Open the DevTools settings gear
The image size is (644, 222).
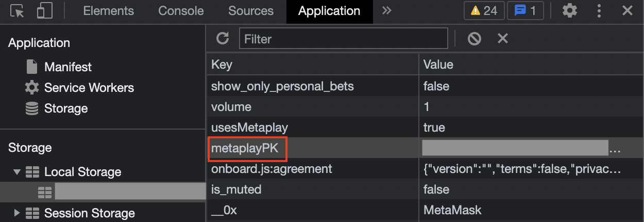[x=569, y=11]
